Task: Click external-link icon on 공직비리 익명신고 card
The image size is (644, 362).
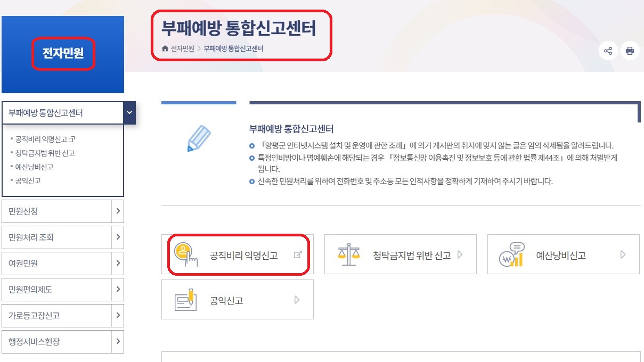Action: tap(298, 255)
